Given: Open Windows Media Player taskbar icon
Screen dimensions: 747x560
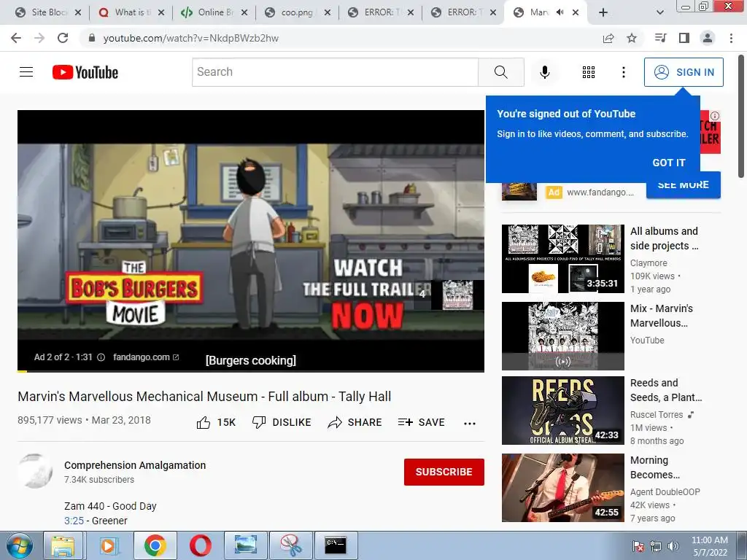Looking at the screenshot, I should (108, 545).
